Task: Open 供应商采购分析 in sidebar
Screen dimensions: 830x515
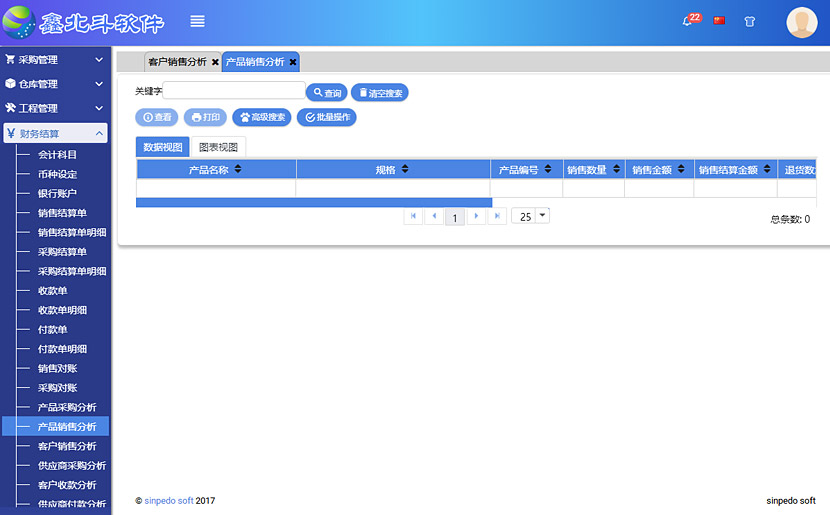Action: click(x=72, y=465)
